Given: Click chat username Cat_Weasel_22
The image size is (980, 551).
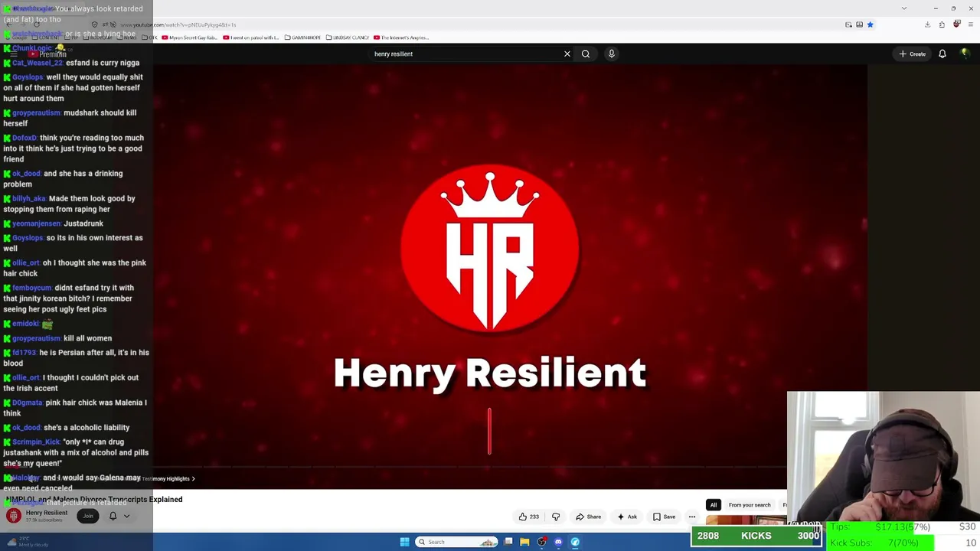Looking at the screenshot, I should 38,63.
